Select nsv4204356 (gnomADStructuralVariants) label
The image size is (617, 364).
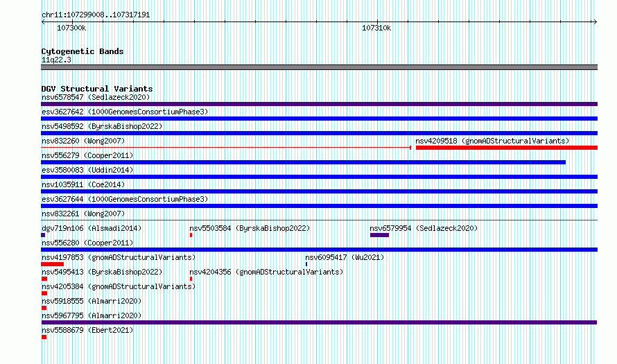pyautogui.click(x=266, y=272)
